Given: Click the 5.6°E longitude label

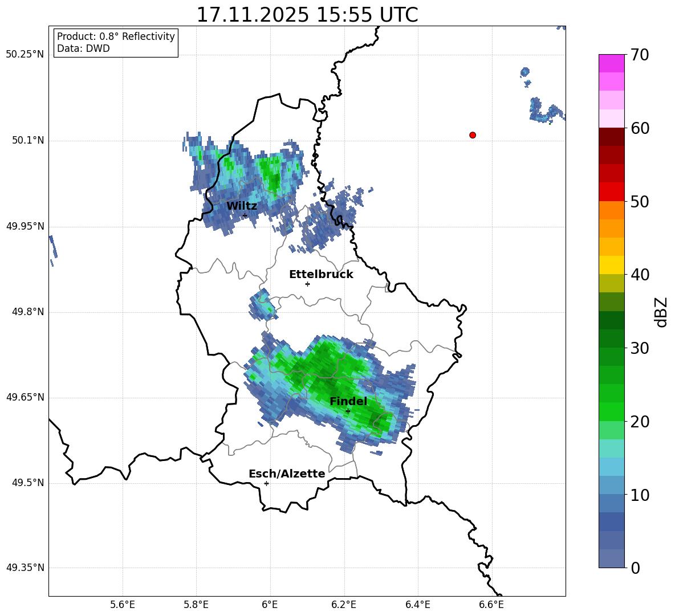Looking at the screenshot, I should 123,605.
